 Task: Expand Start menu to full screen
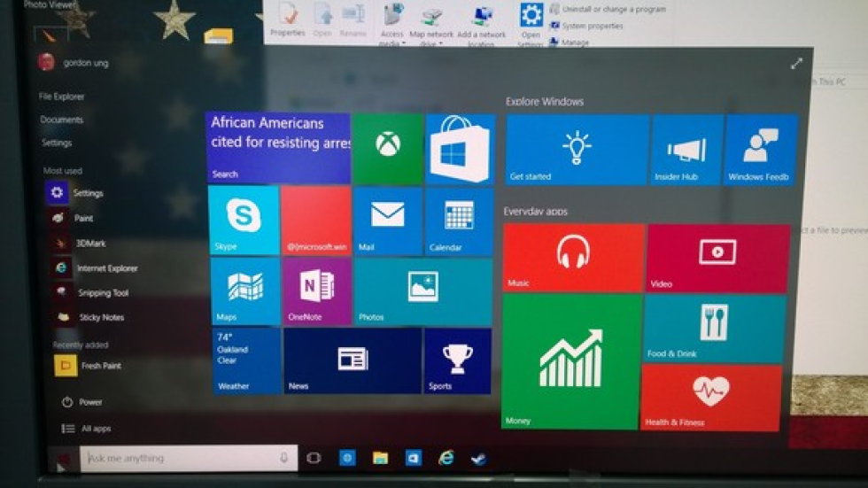(x=796, y=64)
